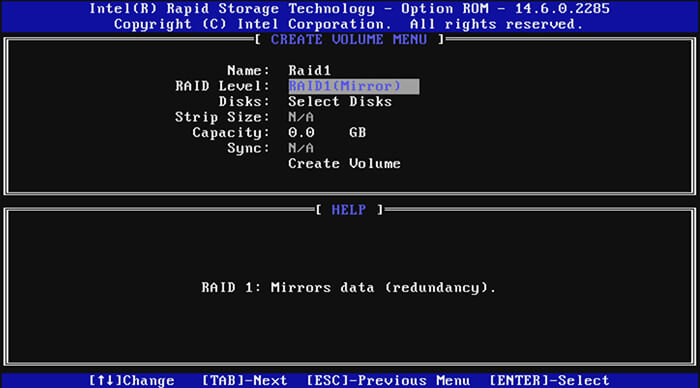Click the Sync: label
This screenshot has height=388, width=700.
point(249,148)
